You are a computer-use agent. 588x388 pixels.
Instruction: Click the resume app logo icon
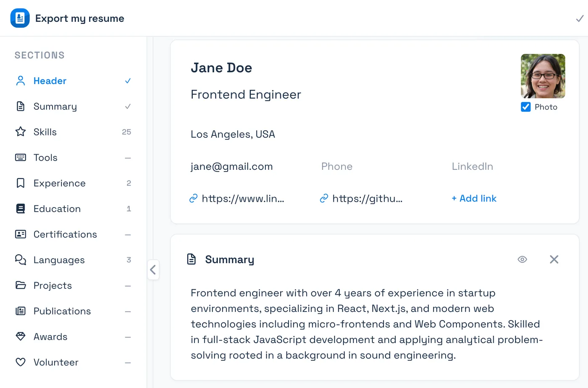click(x=20, y=18)
